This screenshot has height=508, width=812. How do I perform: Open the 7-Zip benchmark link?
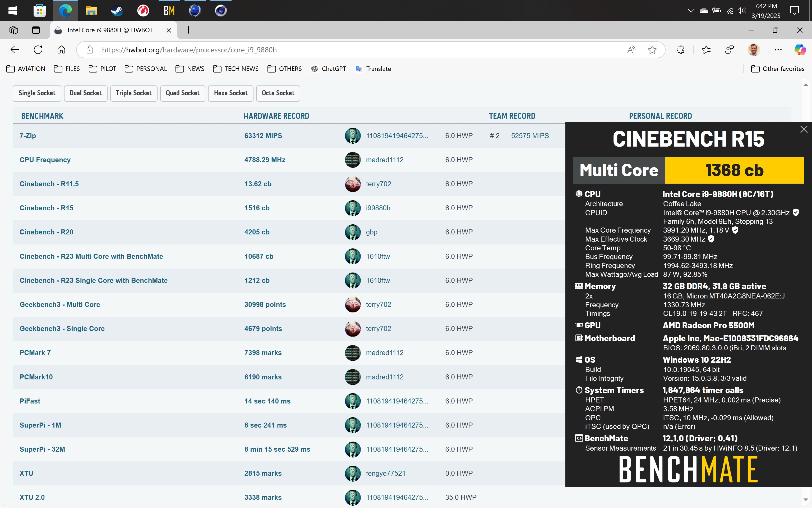tap(27, 136)
